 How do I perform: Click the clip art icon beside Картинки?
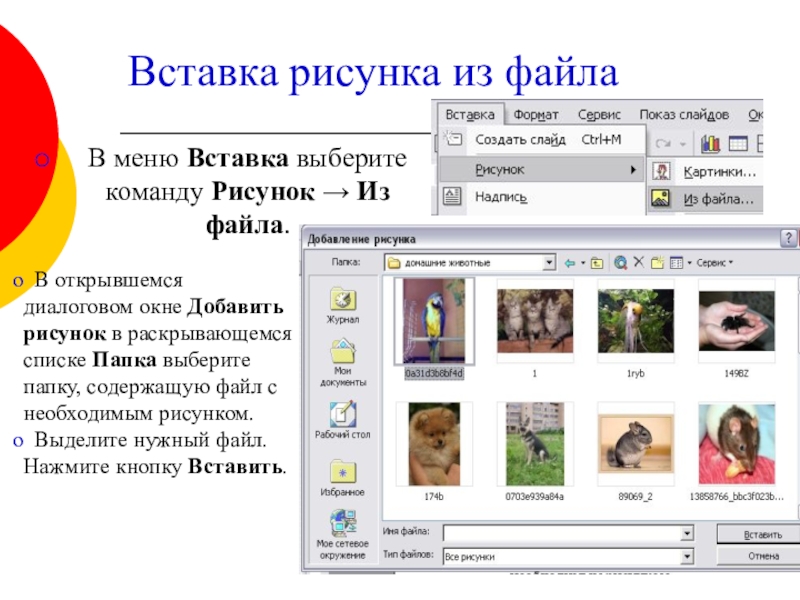661,172
